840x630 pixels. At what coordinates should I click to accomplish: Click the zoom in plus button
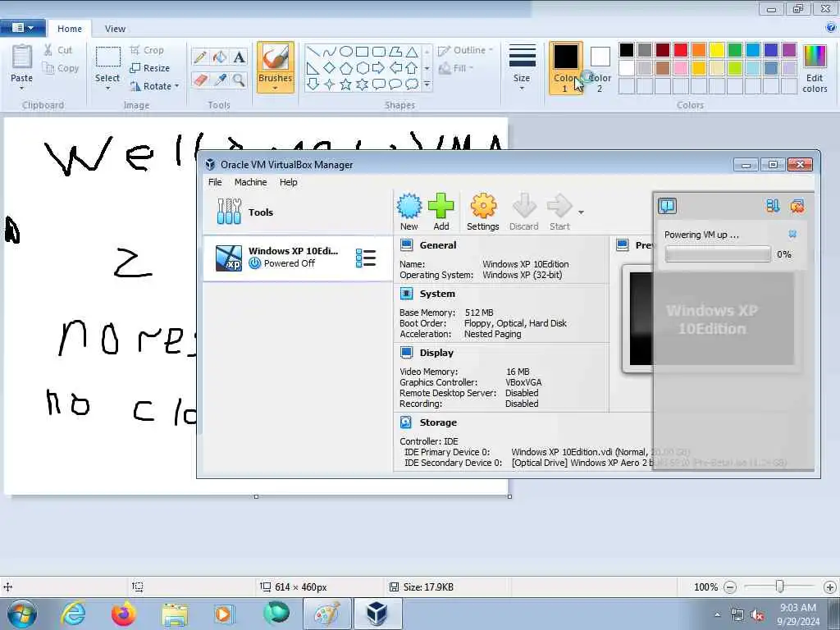(830, 587)
